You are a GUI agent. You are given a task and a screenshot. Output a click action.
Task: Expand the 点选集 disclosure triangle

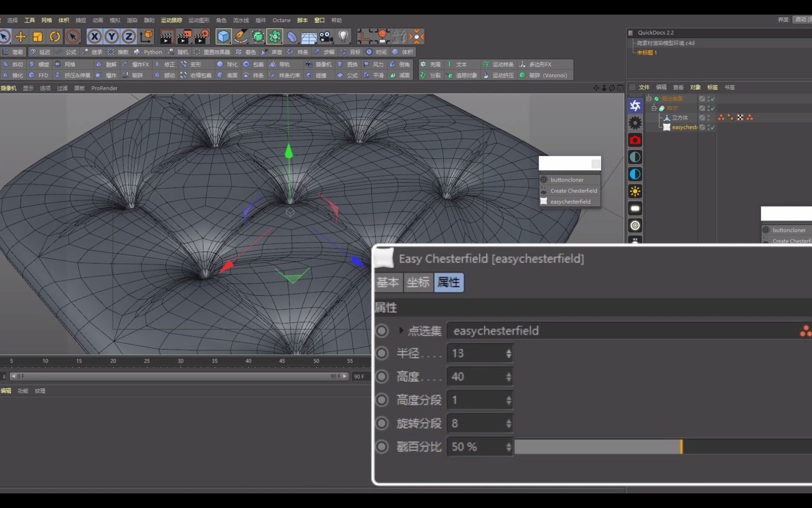point(401,330)
